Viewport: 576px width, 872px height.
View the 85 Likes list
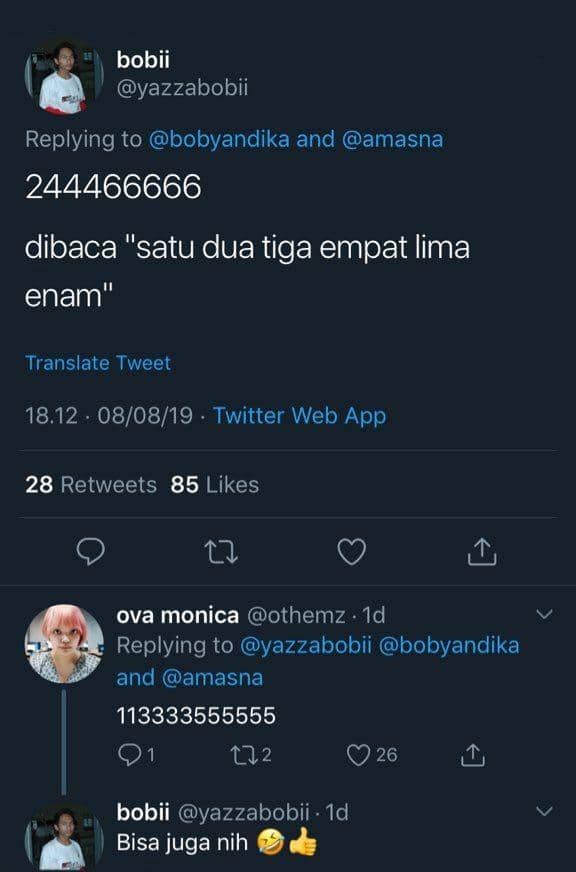point(215,484)
